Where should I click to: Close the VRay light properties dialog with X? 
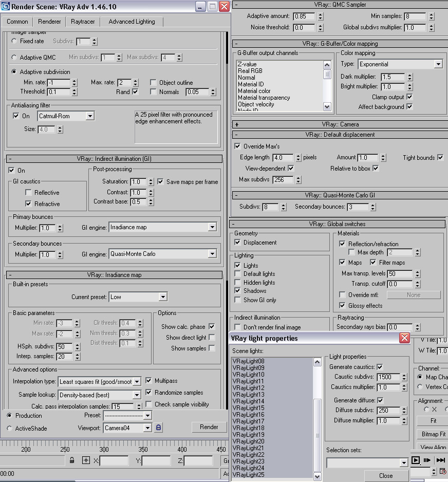404,338
